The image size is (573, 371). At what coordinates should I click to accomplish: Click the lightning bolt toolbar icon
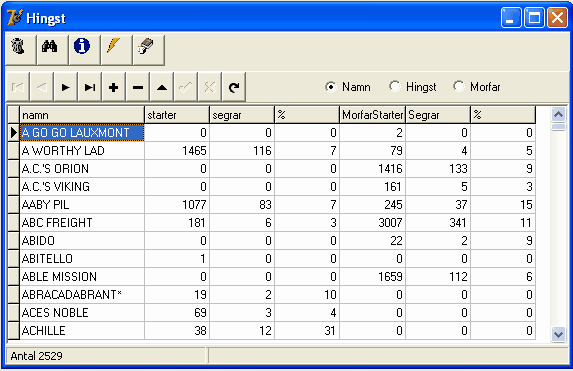117,50
